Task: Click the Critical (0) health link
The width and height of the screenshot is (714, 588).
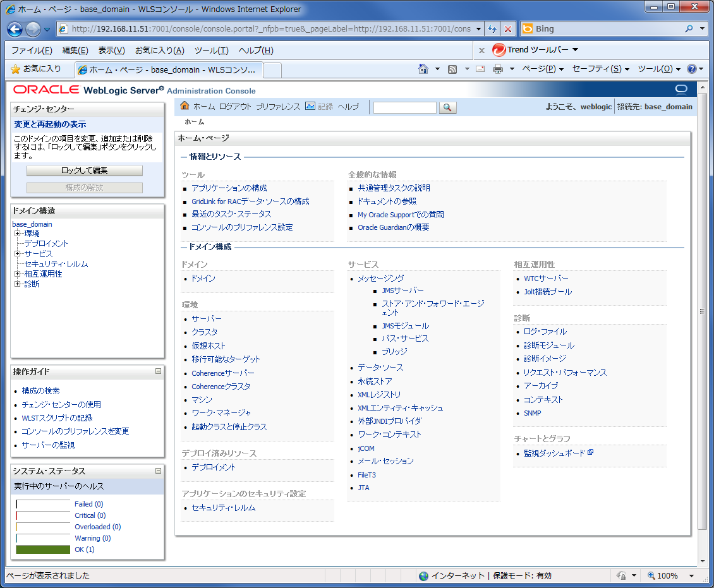Action: click(90, 515)
